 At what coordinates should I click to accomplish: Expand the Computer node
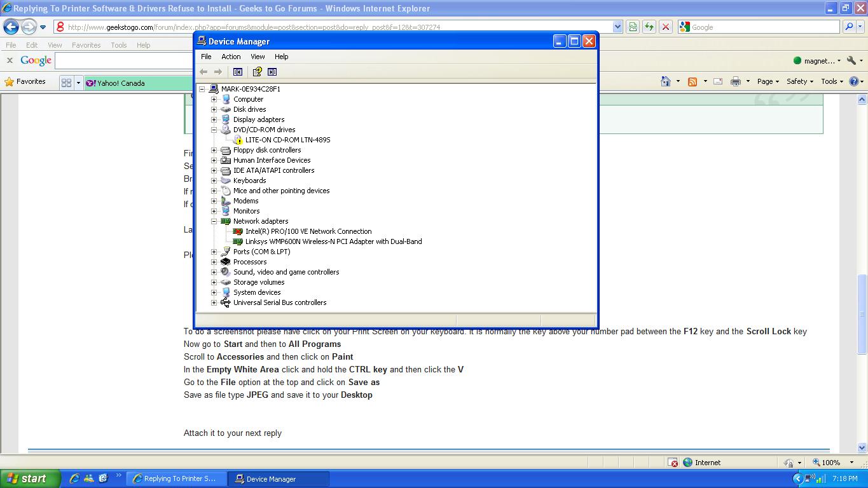point(214,99)
